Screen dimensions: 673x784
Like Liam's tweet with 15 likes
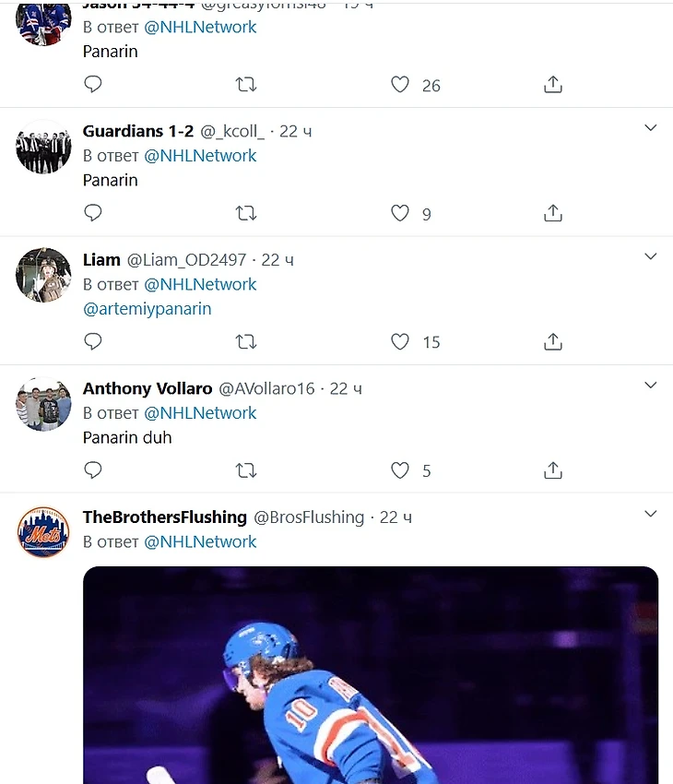coord(400,341)
